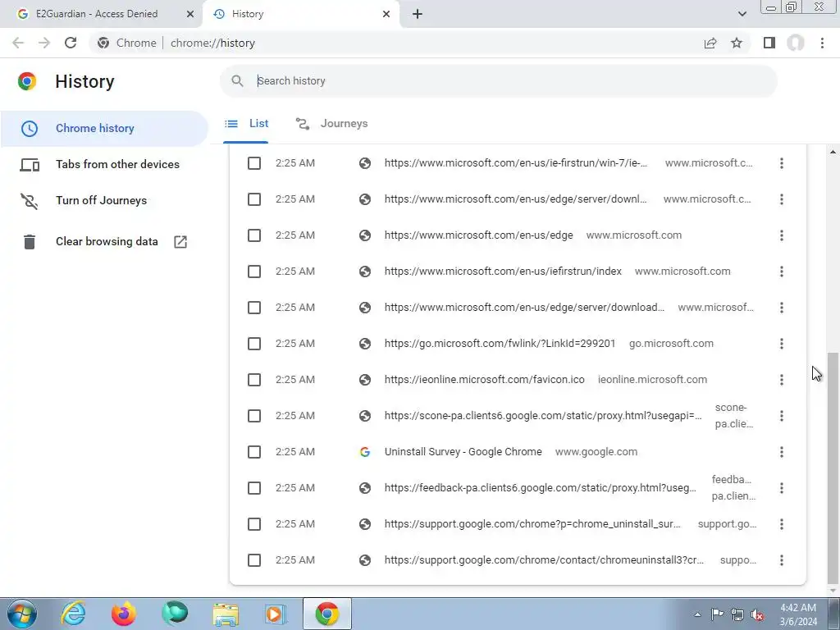Check the ieonline favicon.ico entry checkbox
The width and height of the screenshot is (840, 630).
pos(254,380)
